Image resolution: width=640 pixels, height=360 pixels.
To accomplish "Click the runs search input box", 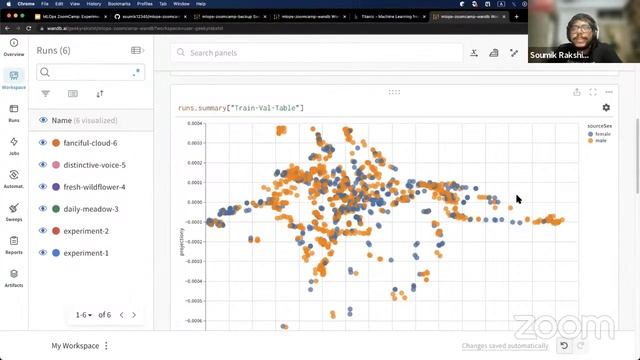I will tap(90, 73).
